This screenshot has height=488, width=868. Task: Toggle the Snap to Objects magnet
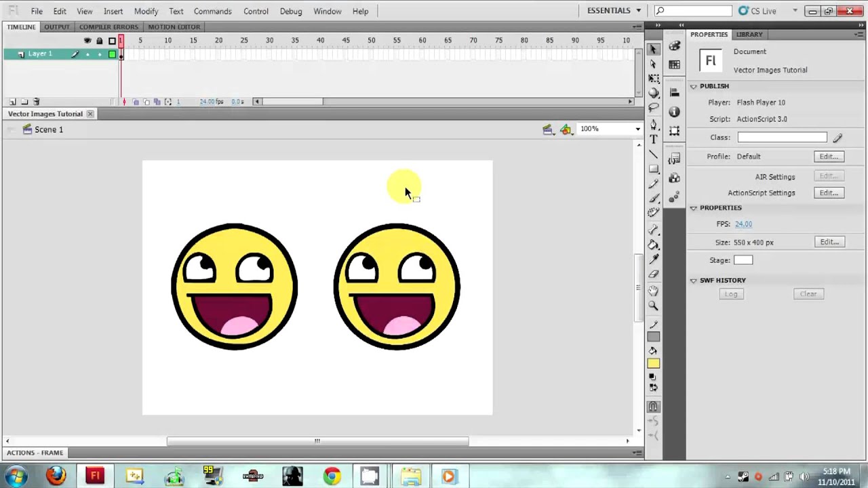(x=653, y=407)
